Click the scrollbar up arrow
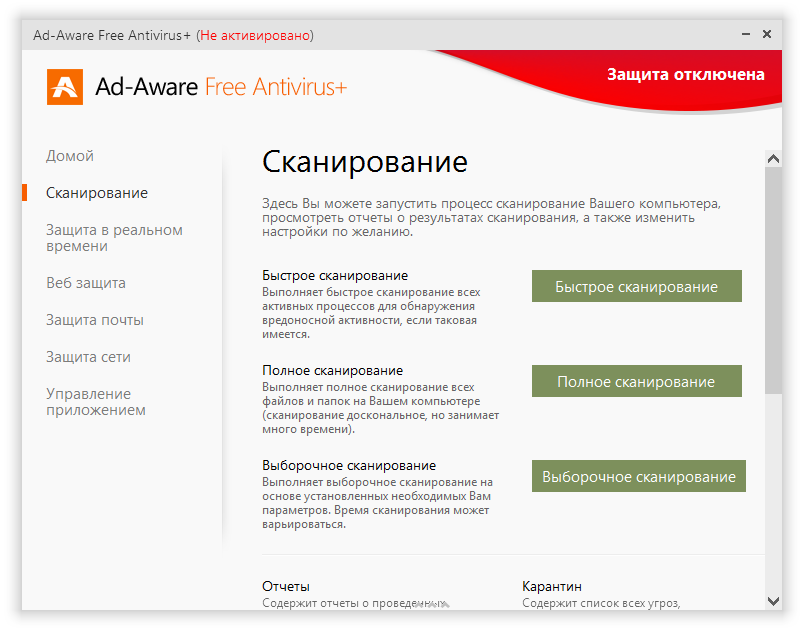This screenshot has height=636, width=800. 773,159
